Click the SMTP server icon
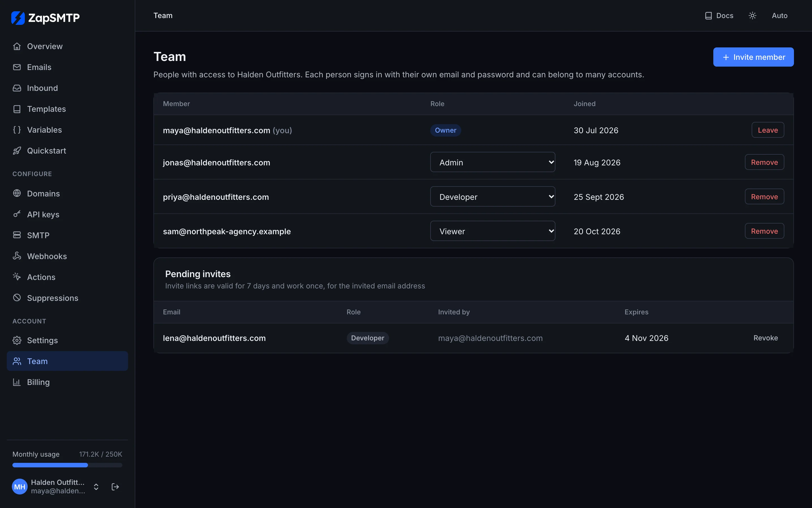The image size is (812, 508). tap(17, 235)
